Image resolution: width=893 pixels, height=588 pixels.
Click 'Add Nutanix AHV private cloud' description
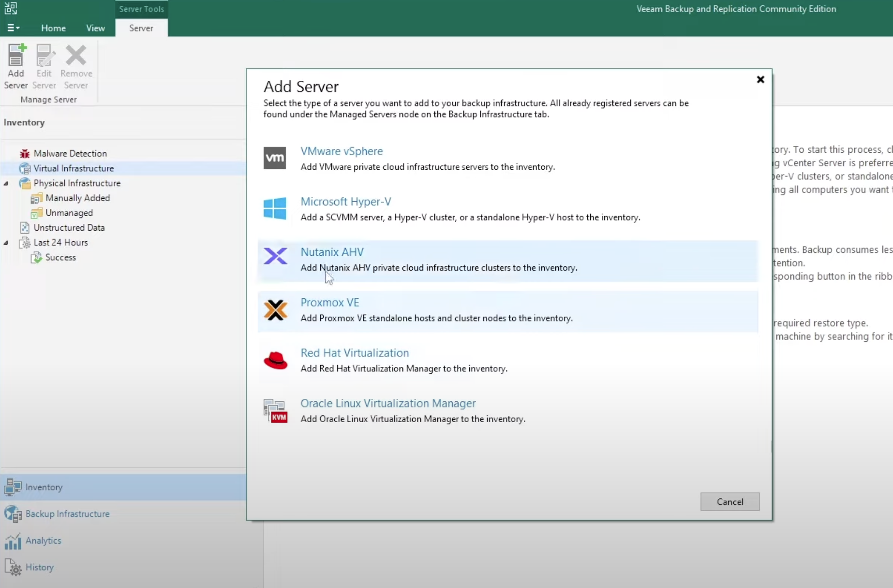439,268
